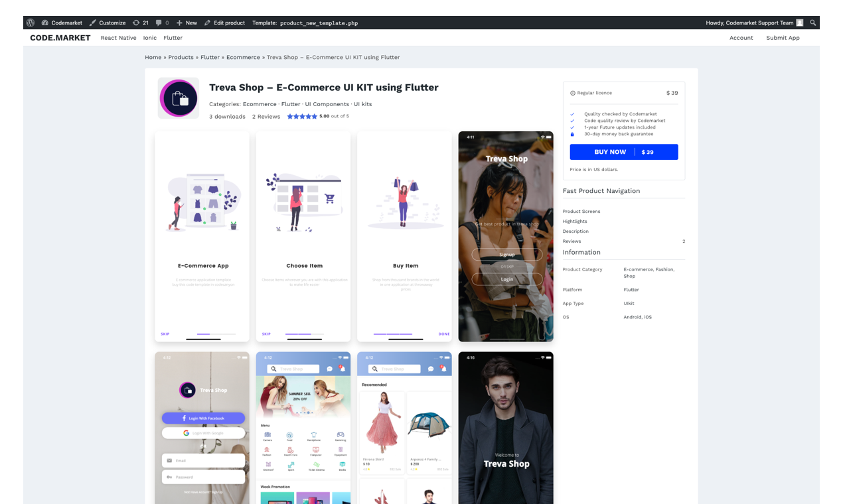Jump to Hightlights section
Image resolution: width=843 pixels, height=504 pixels.
[x=575, y=221]
